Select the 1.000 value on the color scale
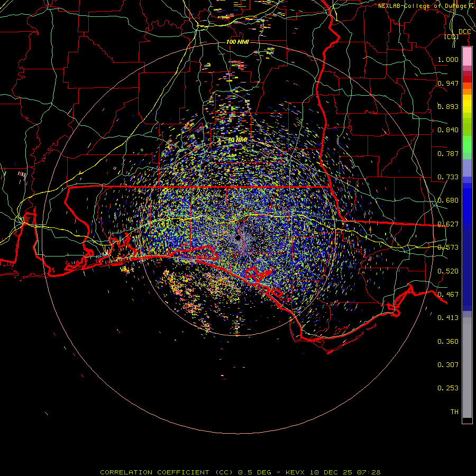Image resolution: width=476 pixels, height=476 pixels. click(x=448, y=59)
